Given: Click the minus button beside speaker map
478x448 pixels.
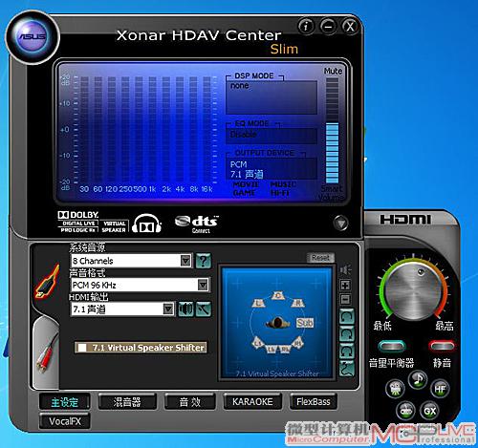Looking at the screenshot, I should (345, 299).
